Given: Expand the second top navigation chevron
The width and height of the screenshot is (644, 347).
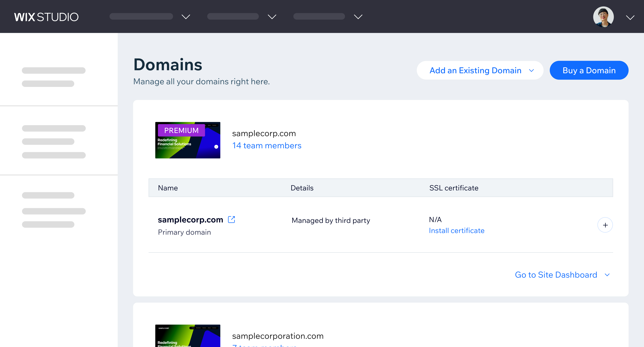Looking at the screenshot, I should click(272, 17).
